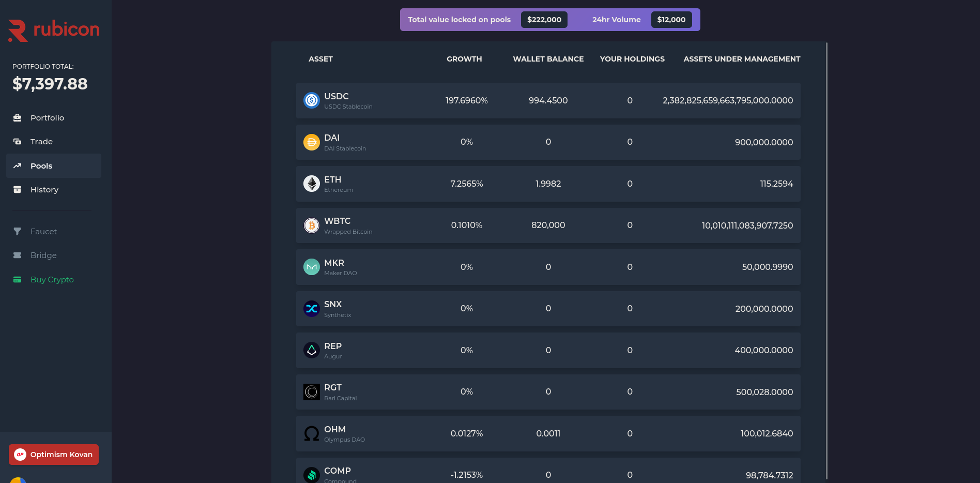Click the COMP Compound icon
Image resolution: width=980 pixels, height=483 pixels.
tap(312, 475)
